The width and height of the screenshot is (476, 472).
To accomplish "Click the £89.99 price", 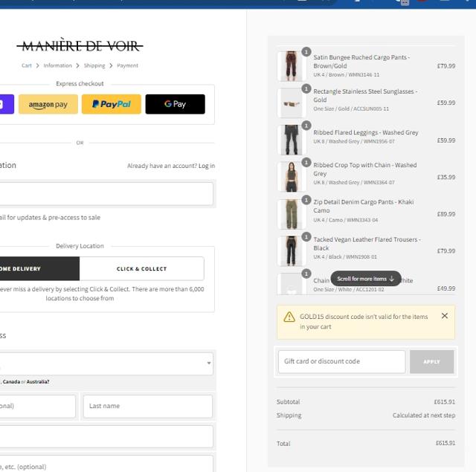I will coord(446,214).
